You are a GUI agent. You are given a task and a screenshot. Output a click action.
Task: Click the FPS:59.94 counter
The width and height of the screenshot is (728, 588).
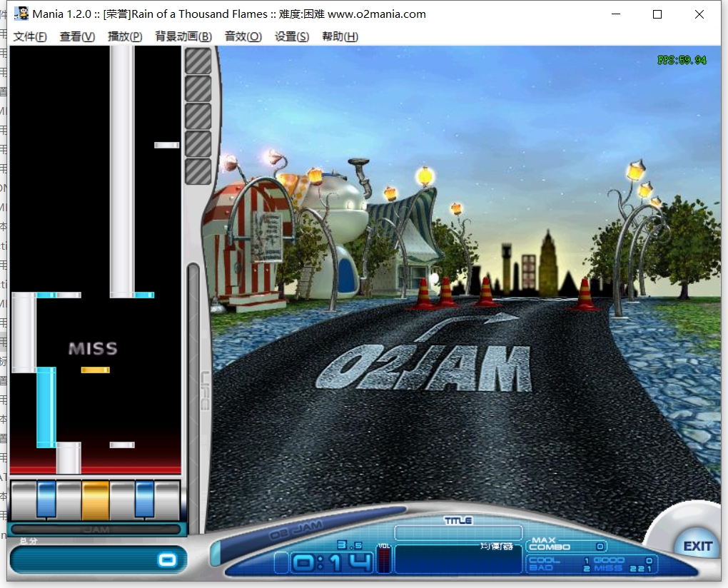pyautogui.click(x=682, y=60)
